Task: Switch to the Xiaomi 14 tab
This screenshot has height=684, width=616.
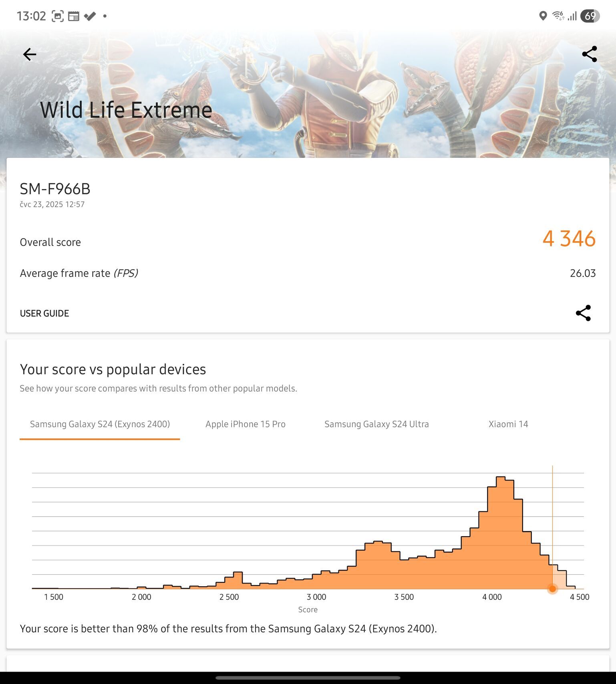Action: (x=508, y=424)
